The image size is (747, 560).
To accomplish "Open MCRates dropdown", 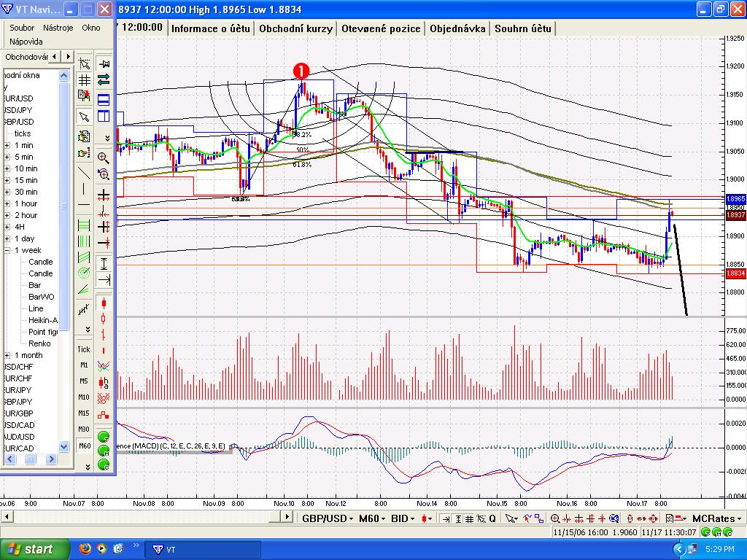I will coord(717,518).
